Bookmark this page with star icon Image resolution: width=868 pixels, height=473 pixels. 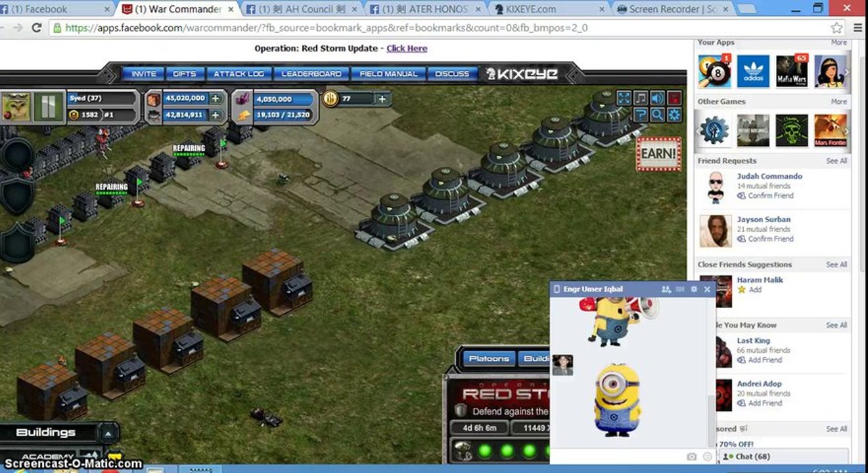tap(836, 28)
